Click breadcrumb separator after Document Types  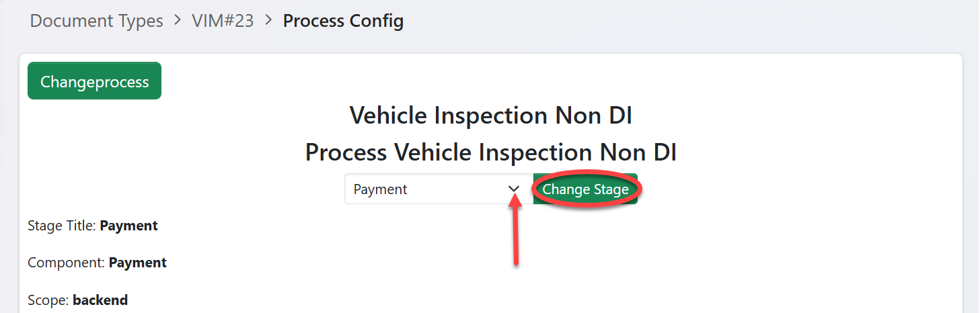click(178, 20)
